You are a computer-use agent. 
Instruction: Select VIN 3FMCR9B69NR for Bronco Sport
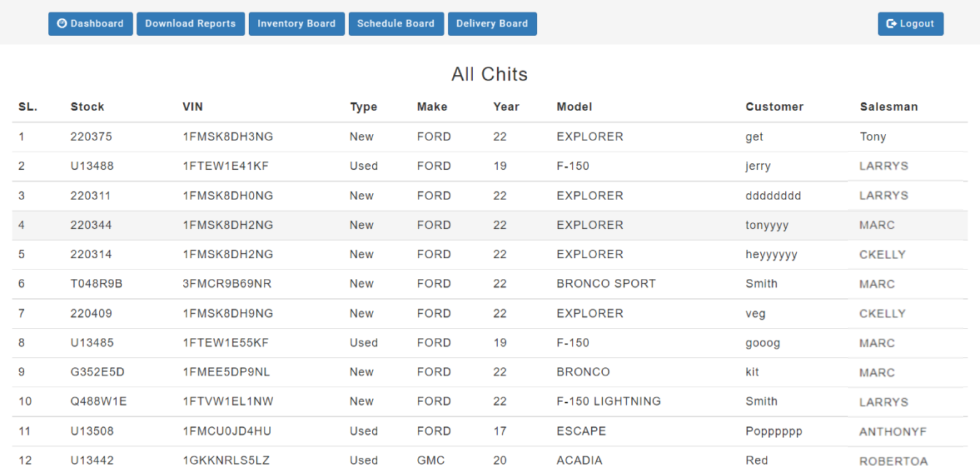click(x=227, y=284)
